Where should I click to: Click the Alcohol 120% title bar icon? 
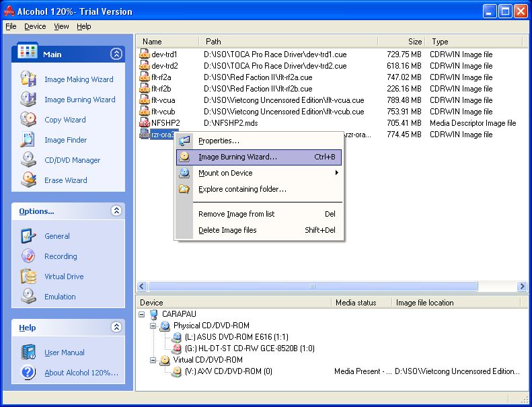pyautogui.click(x=9, y=11)
